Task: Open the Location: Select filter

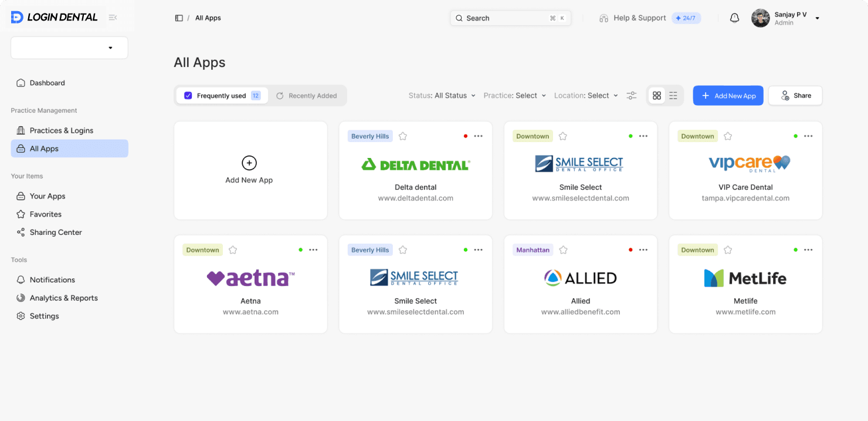Action: (586, 96)
